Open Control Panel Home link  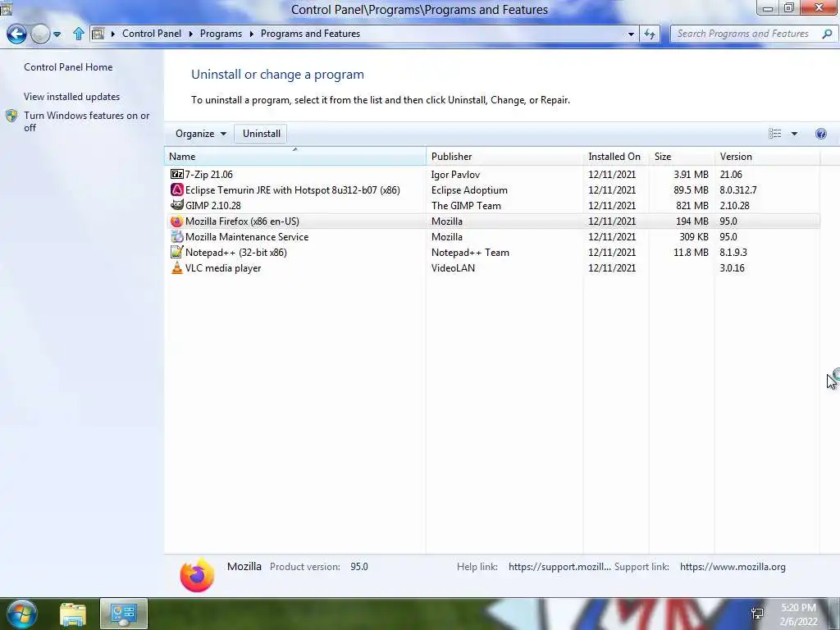[x=68, y=67]
